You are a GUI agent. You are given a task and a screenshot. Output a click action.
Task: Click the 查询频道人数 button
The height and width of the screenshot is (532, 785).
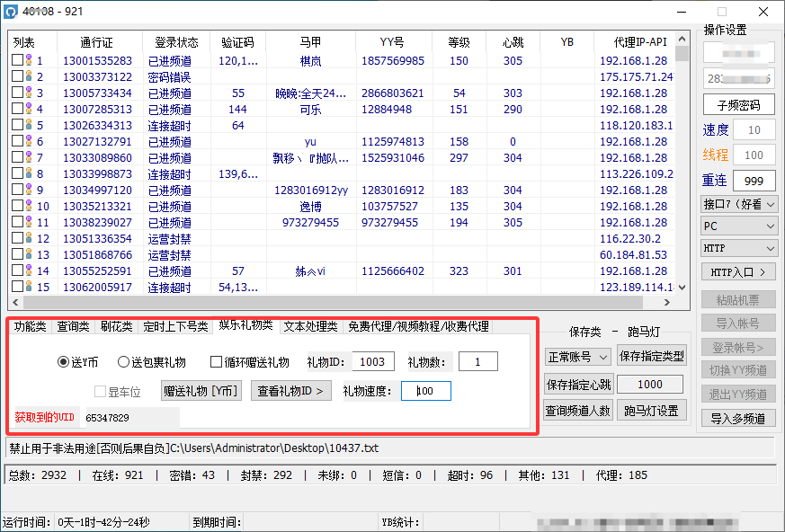pyautogui.click(x=578, y=411)
